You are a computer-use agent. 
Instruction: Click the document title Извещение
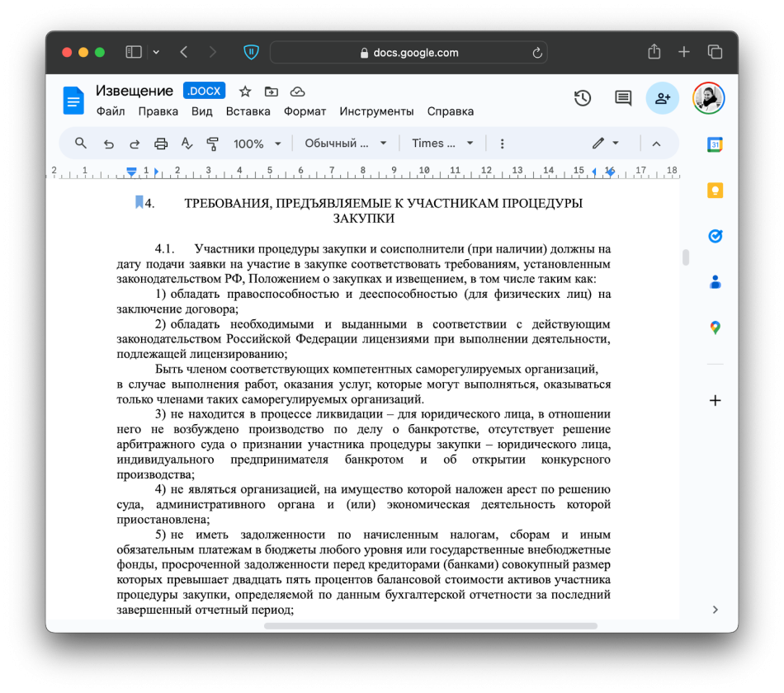(135, 91)
